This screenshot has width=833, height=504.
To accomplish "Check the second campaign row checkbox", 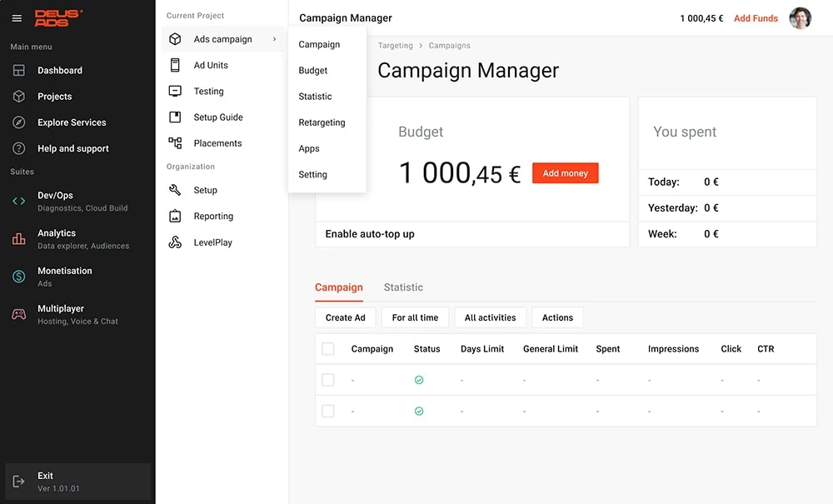I will point(328,411).
